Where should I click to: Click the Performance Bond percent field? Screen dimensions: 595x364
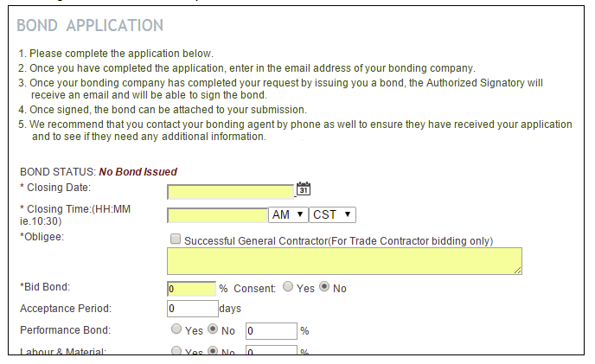coord(272,331)
